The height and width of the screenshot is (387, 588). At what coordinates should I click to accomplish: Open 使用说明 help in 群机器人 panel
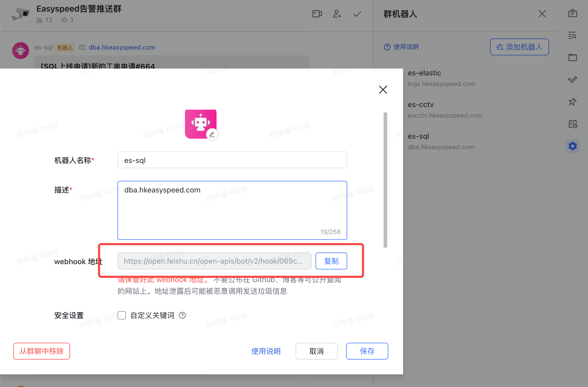[401, 47]
